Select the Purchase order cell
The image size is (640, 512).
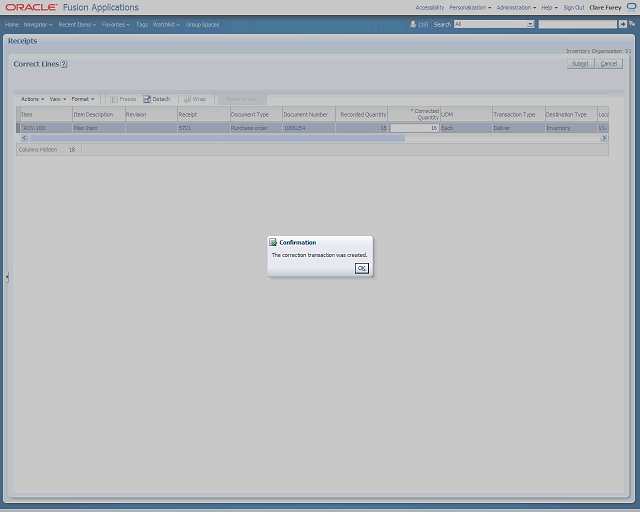click(256, 128)
